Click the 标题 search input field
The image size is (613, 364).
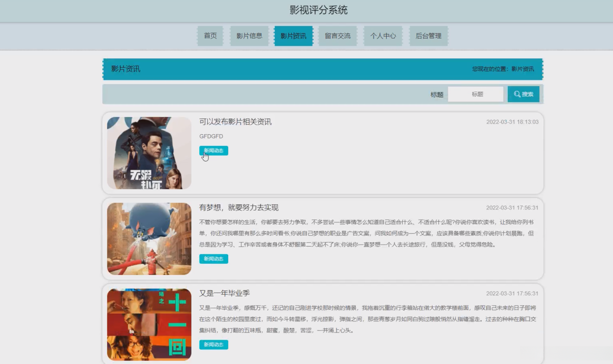point(476,94)
